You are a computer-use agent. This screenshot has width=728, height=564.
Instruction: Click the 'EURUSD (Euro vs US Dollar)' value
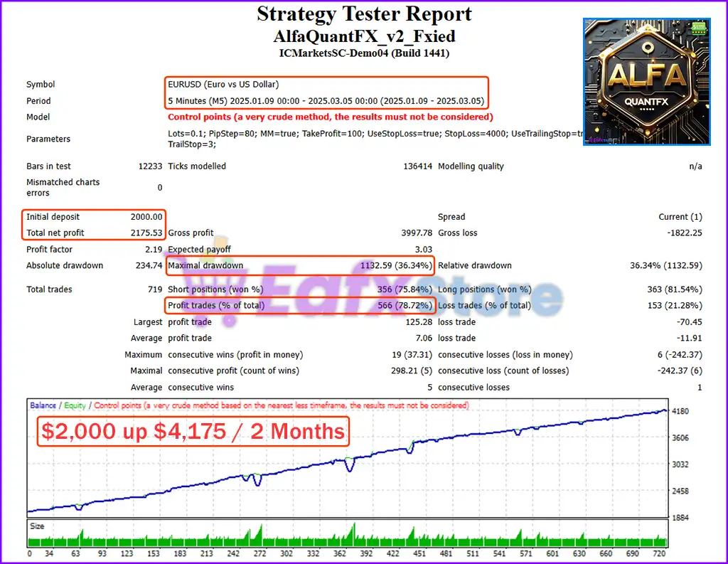[223, 85]
